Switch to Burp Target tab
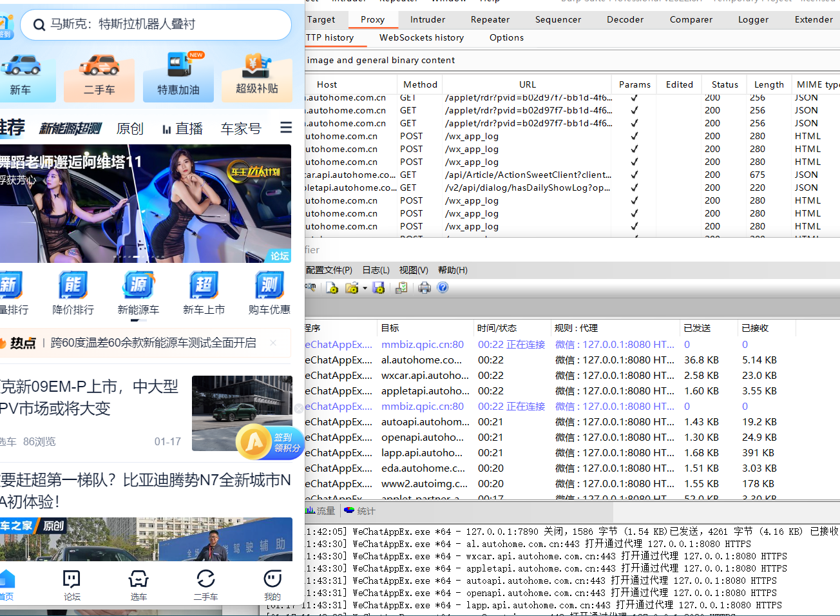 coord(321,19)
